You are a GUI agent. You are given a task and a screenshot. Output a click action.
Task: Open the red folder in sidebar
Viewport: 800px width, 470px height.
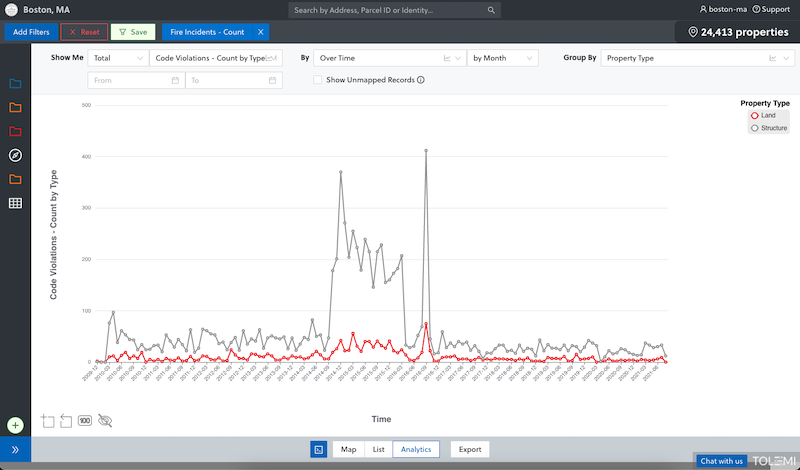pos(15,131)
